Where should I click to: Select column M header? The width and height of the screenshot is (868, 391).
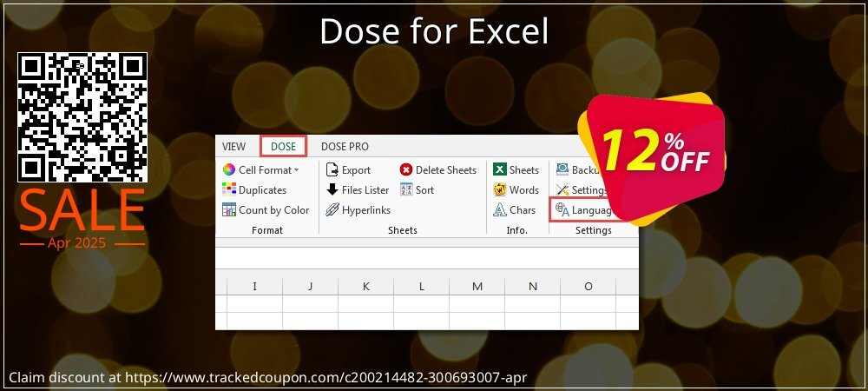point(477,287)
